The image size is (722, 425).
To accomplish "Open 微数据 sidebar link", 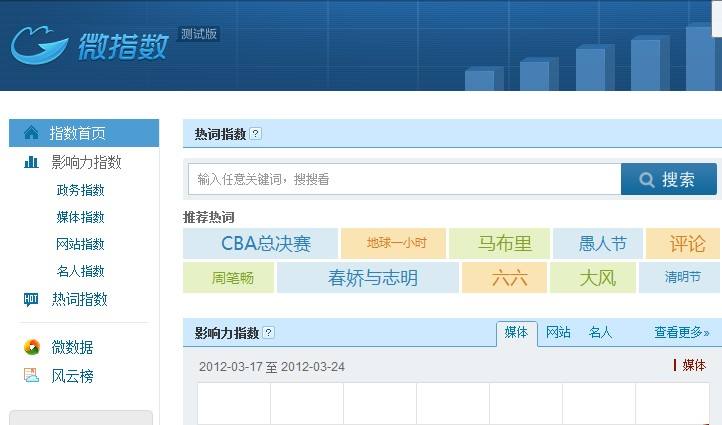I will (72, 347).
